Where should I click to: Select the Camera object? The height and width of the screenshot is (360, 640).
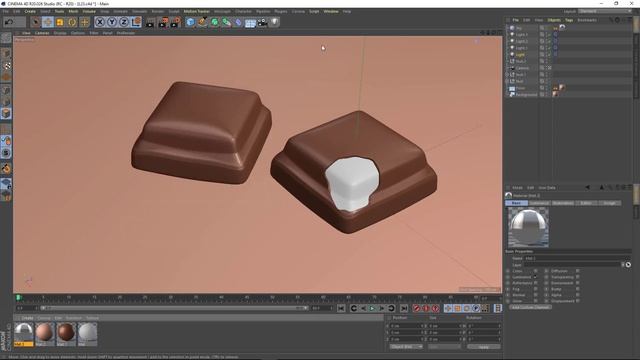tap(522, 68)
